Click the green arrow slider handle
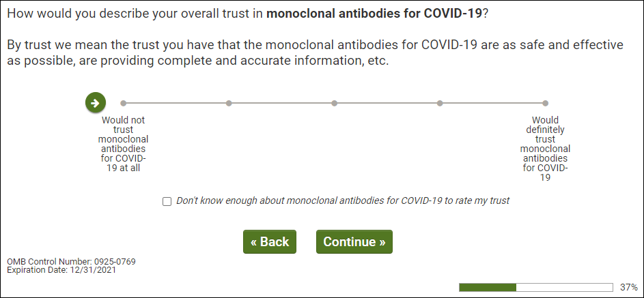This screenshot has height=298, width=644. 96,103
